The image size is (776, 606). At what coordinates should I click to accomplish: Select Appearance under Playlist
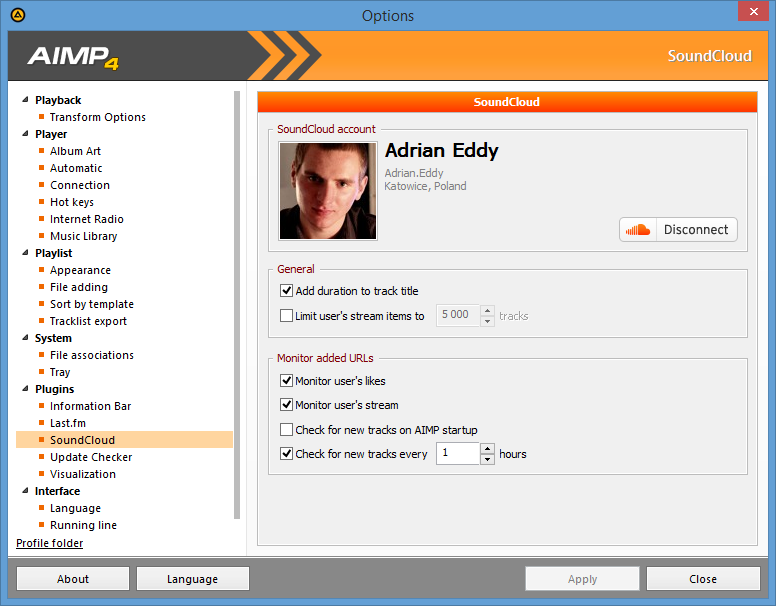[80, 270]
